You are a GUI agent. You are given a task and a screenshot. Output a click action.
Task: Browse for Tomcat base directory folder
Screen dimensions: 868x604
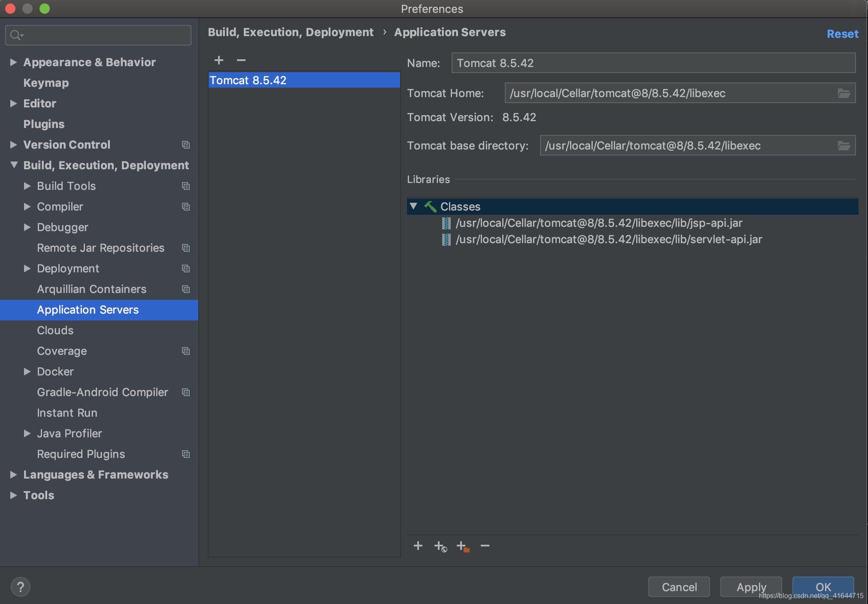pos(844,146)
